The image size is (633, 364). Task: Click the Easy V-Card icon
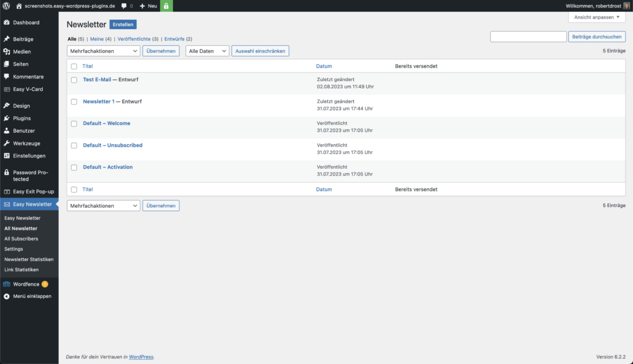6,89
